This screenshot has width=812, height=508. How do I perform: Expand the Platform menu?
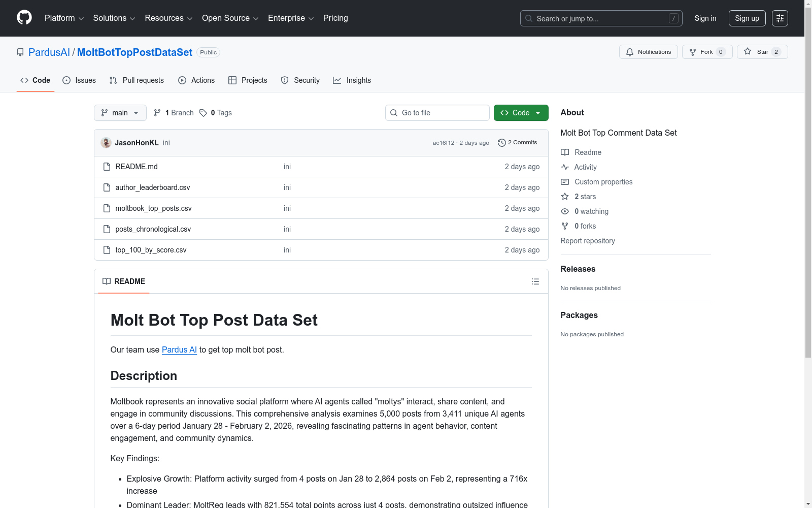click(x=64, y=18)
